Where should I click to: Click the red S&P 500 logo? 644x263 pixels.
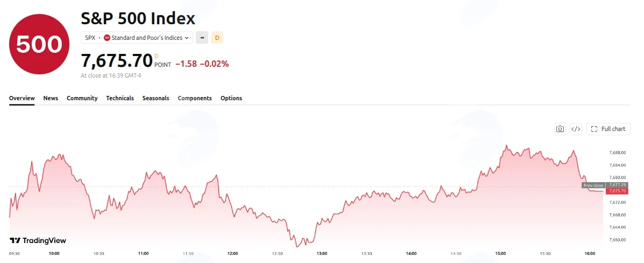[x=39, y=44]
